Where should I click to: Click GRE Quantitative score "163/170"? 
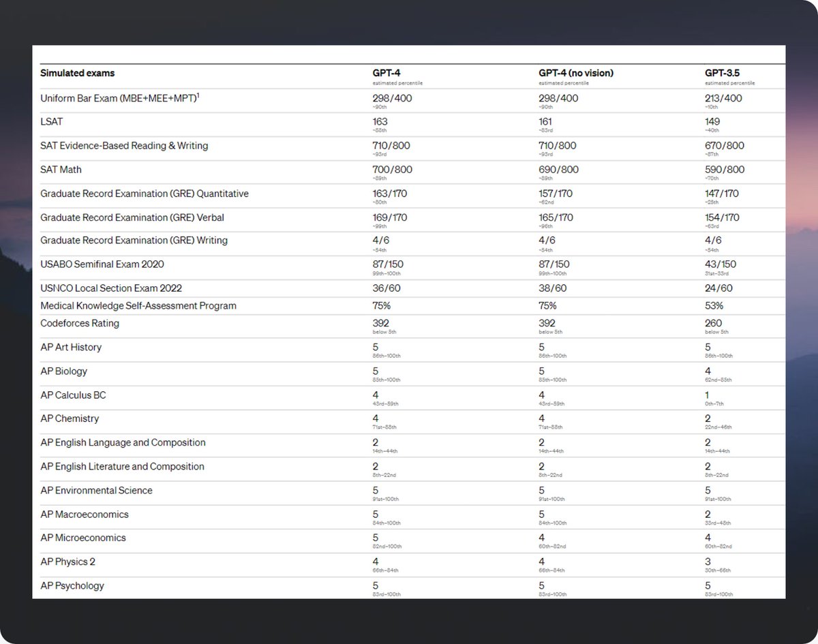click(x=389, y=194)
